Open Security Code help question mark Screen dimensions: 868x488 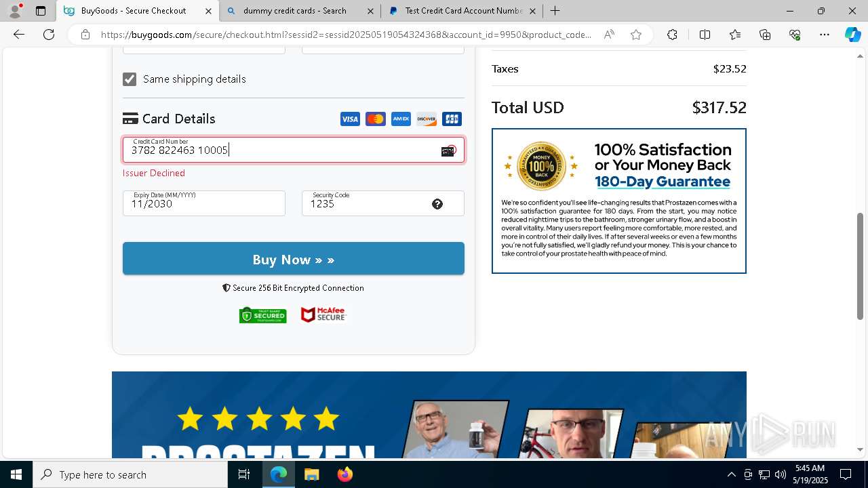pyautogui.click(x=437, y=204)
